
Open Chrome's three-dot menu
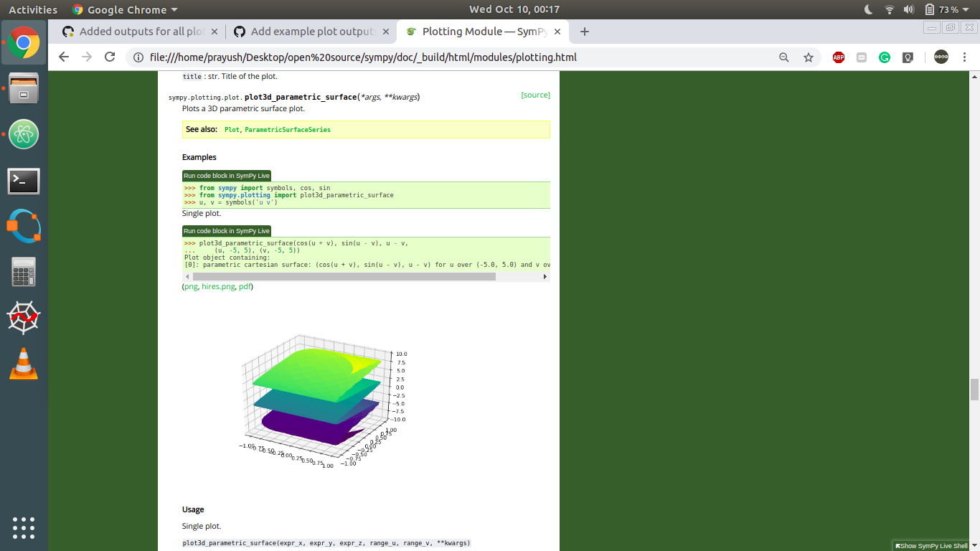point(964,57)
